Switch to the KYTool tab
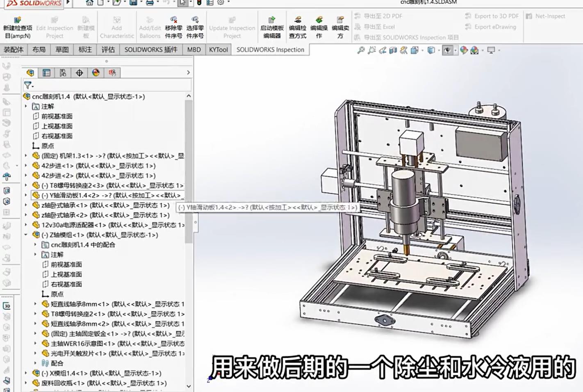 pyautogui.click(x=218, y=50)
